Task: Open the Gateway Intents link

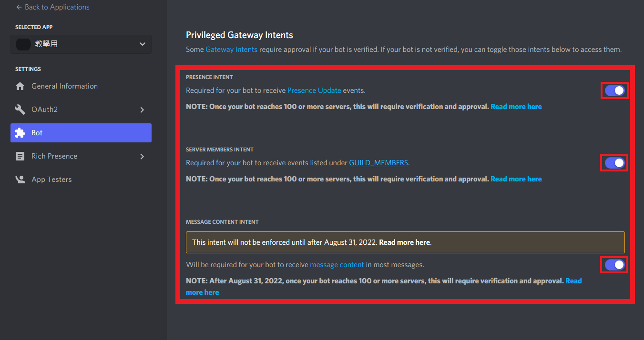Action: point(231,50)
